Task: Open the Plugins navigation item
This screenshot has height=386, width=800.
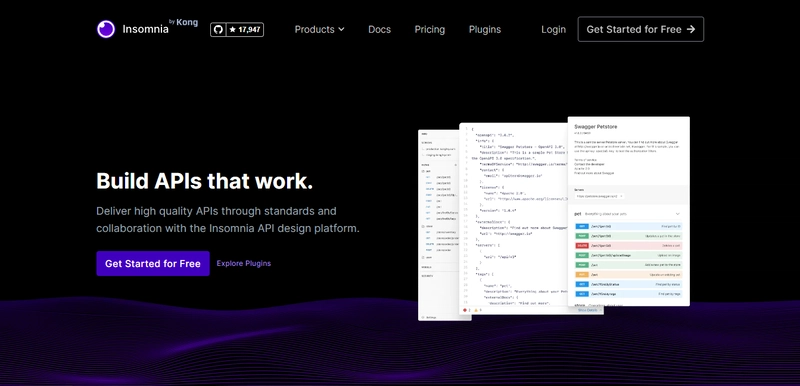Action: click(485, 30)
